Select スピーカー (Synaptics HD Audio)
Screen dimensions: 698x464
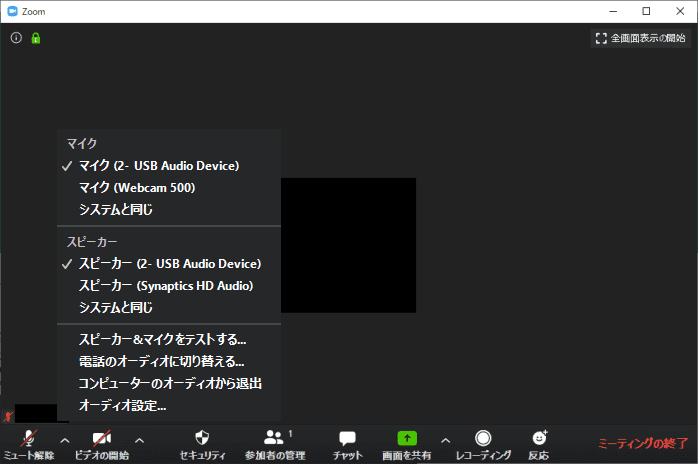click(x=169, y=285)
